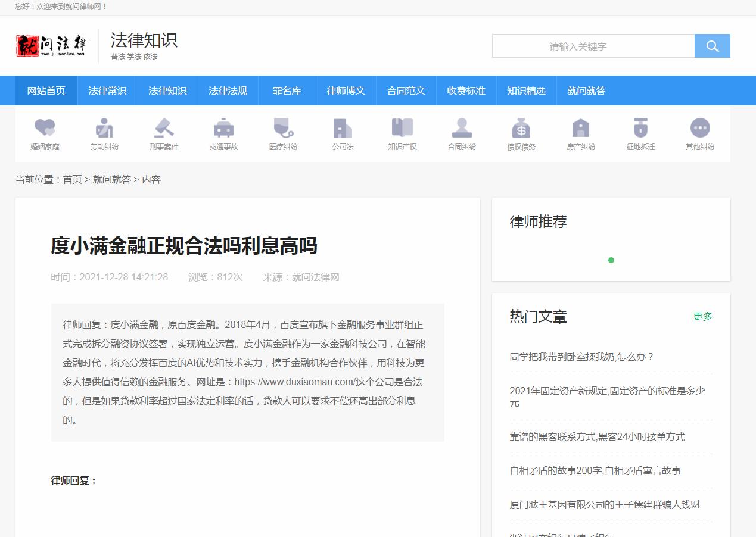Open the 劳动纠纷 category icon
Viewport: 756px width, 537px height.
(x=104, y=128)
